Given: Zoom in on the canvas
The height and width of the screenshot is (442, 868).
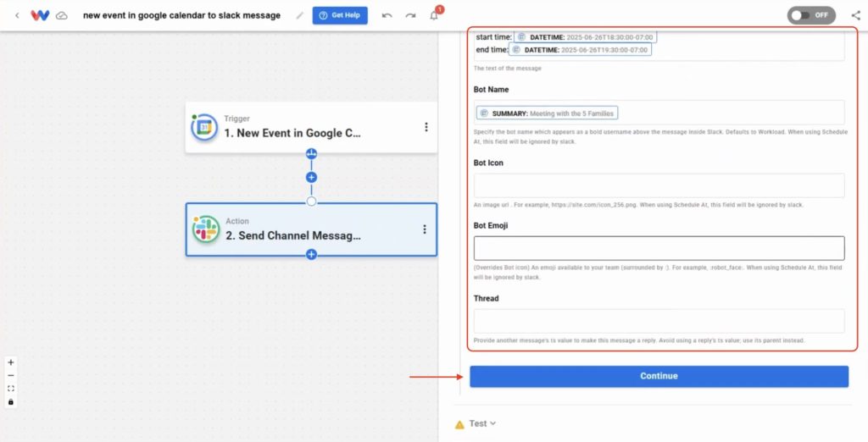Looking at the screenshot, I should coord(10,362).
